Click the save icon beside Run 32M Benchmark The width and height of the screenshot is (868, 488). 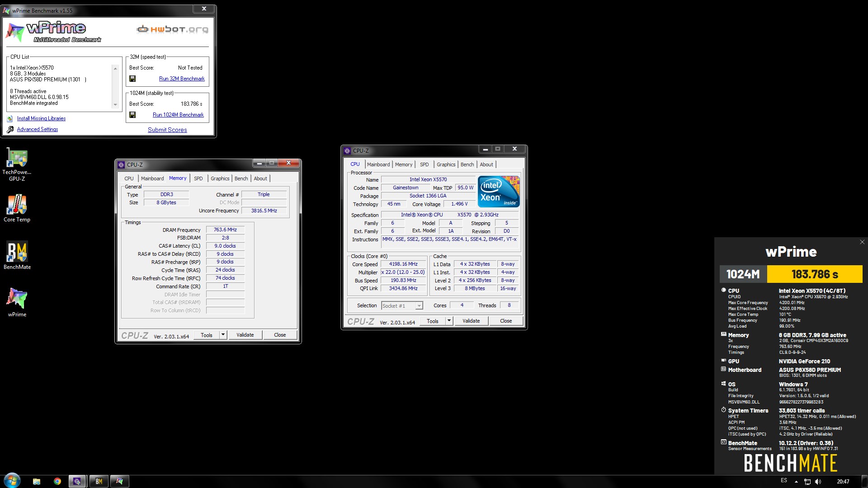tap(132, 79)
